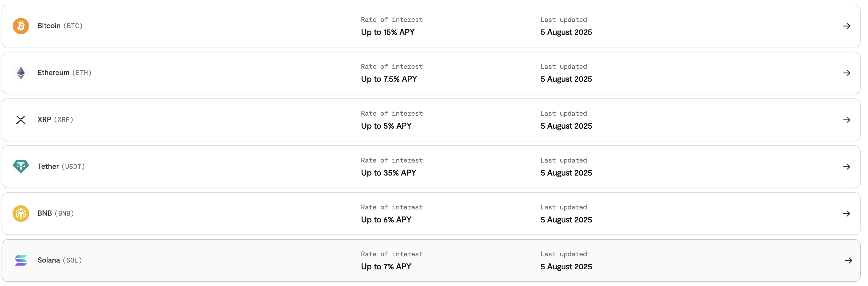Open BNB details via right arrow
868x286 pixels.
(x=846, y=213)
